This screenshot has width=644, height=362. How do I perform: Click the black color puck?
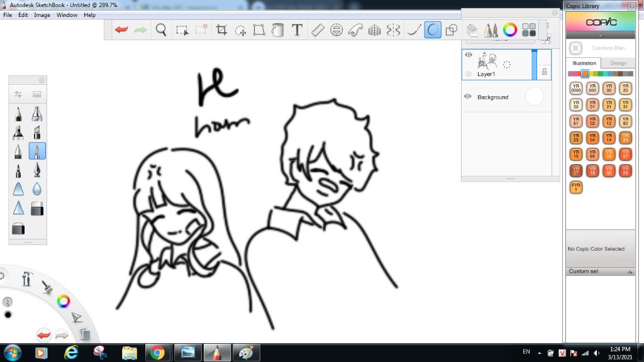pyautogui.click(x=8, y=315)
